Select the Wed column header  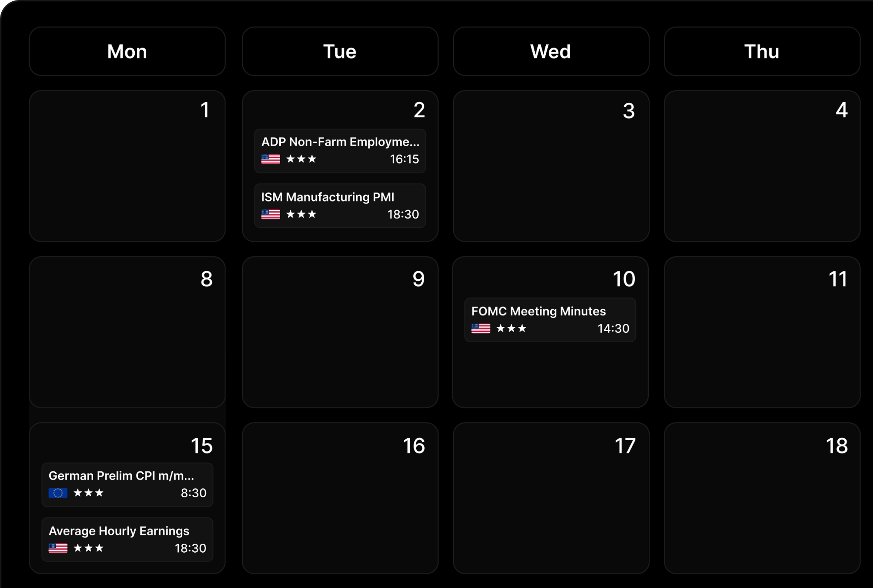(551, 51)
